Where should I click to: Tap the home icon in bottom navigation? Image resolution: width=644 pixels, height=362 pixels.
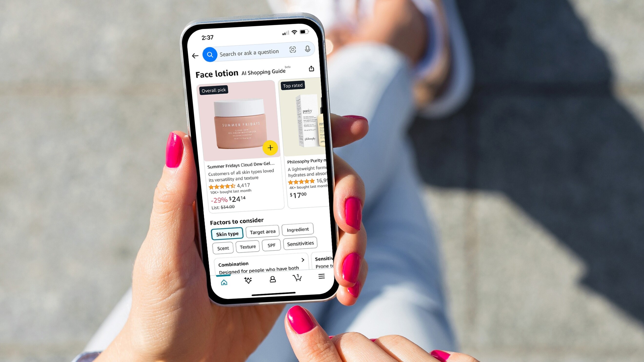(x=223, y=278)
